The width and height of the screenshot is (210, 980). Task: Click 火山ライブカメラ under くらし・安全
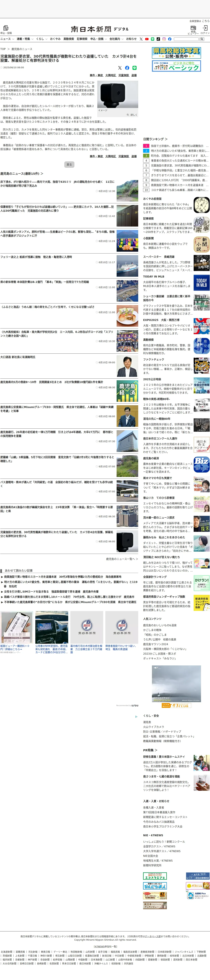pyautogui.click(x=154, y=727)
